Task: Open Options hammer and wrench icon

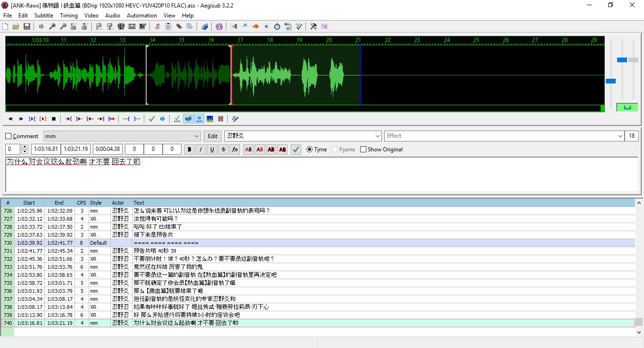Action: tap(314, 26)
